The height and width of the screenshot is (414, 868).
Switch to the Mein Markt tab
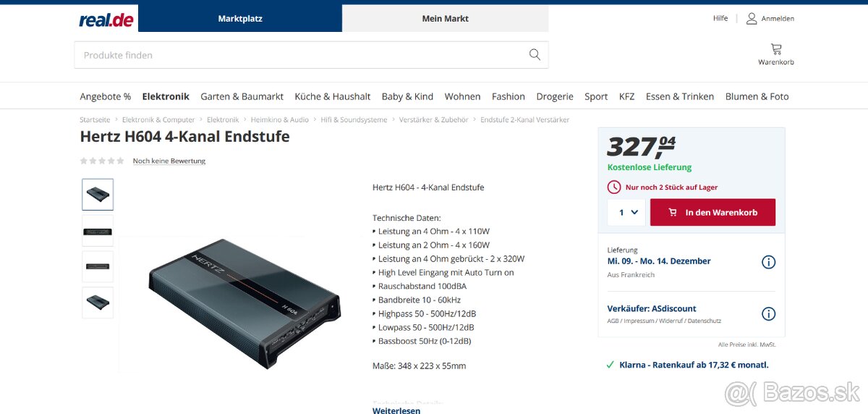[x=446, y=18]
